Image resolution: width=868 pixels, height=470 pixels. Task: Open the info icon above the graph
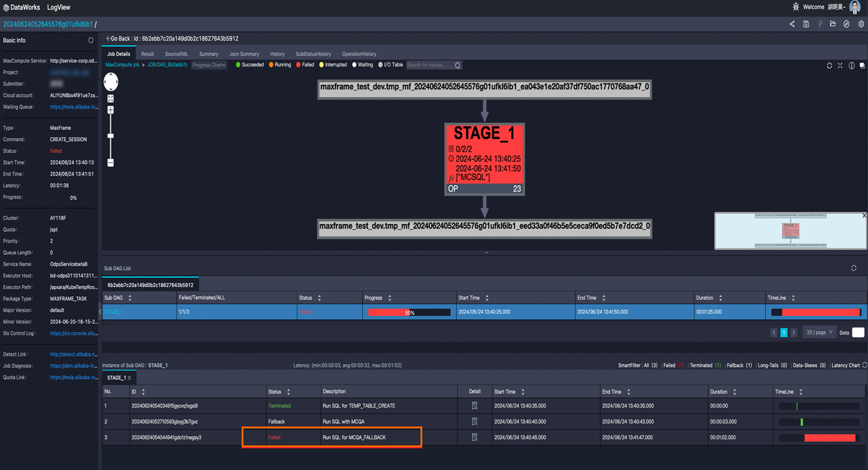[x=851, y=66]
